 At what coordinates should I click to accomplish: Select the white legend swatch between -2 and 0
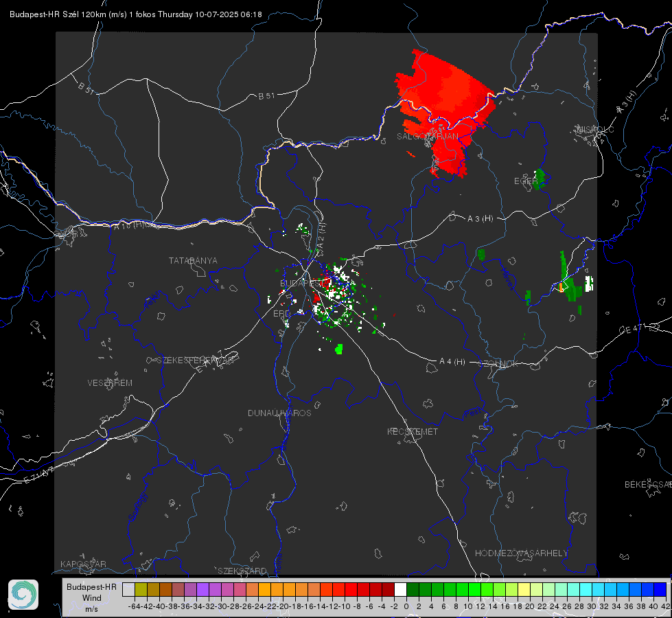(400, 589)
